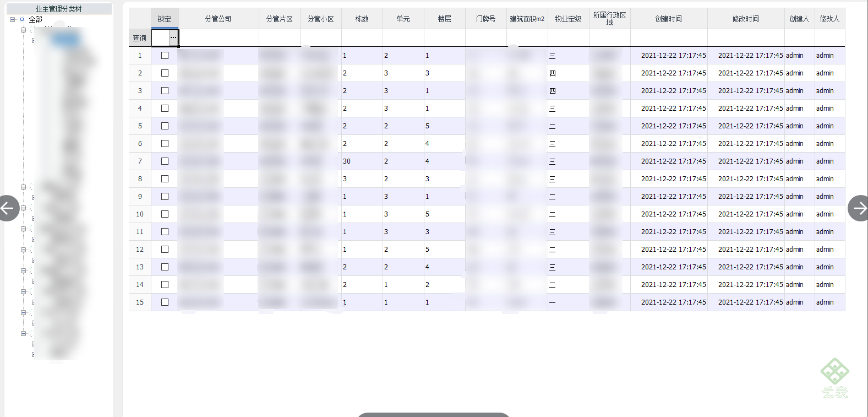Click the 栋数 column header
Screen dimensions: 868x417
(x=362, y=19)
